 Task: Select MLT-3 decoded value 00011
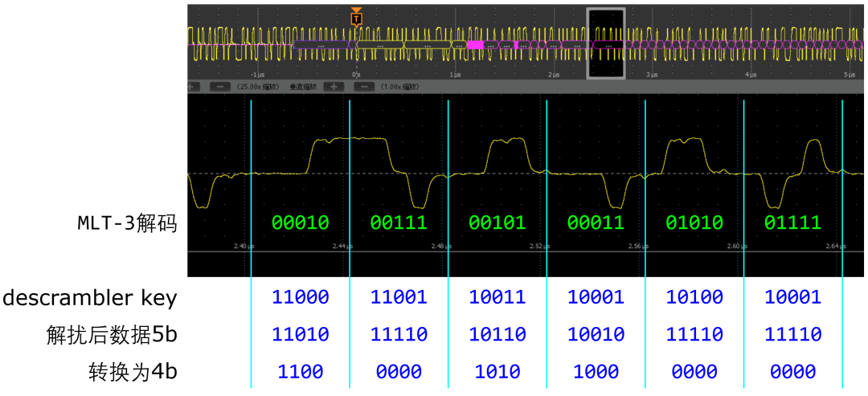[596, 222]
